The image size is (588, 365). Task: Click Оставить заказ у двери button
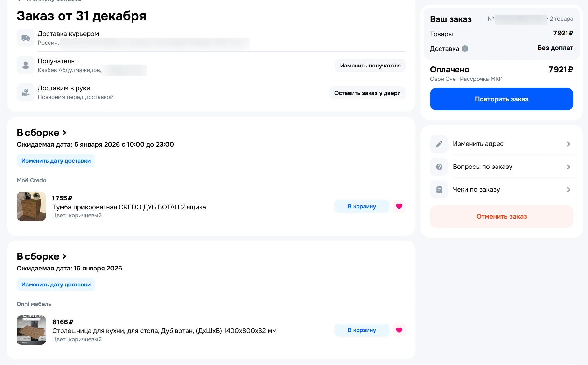coord(367,93)
